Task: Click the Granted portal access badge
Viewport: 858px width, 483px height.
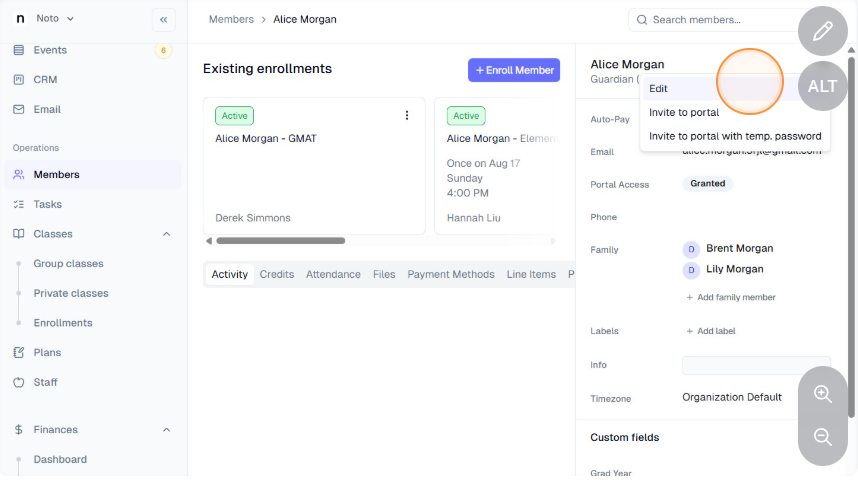Action: pos(708,184)
